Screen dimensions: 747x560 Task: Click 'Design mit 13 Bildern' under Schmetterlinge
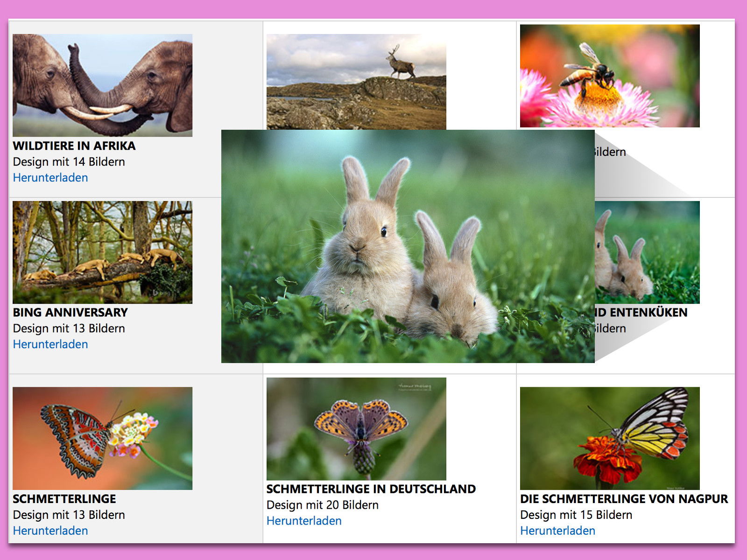pyautogui.click(x=69, y=515)
